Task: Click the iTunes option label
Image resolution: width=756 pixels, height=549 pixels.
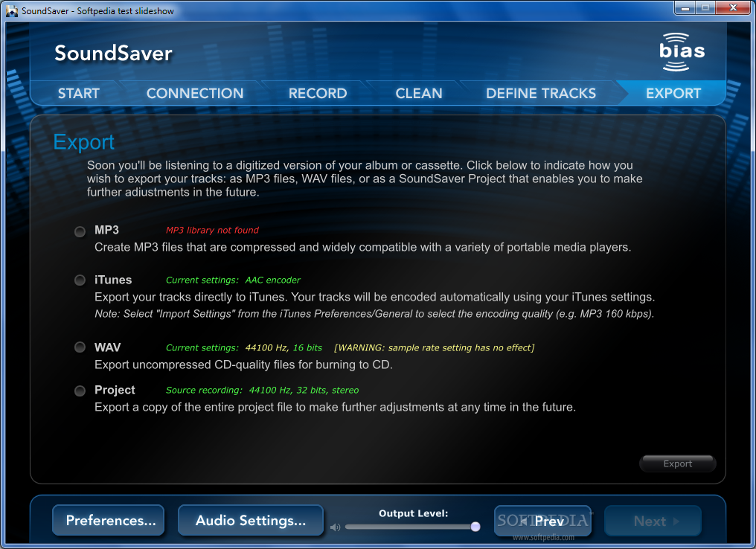Action: pos(113,280)
